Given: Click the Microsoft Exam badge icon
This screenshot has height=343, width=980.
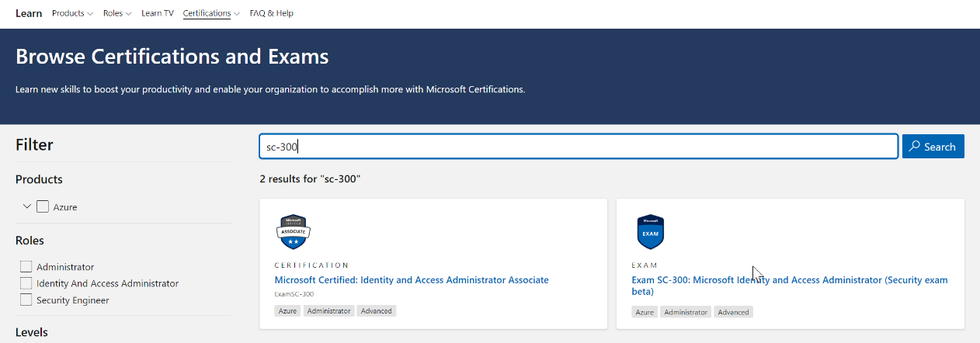Looking at the screenshot, I should 650,232.
